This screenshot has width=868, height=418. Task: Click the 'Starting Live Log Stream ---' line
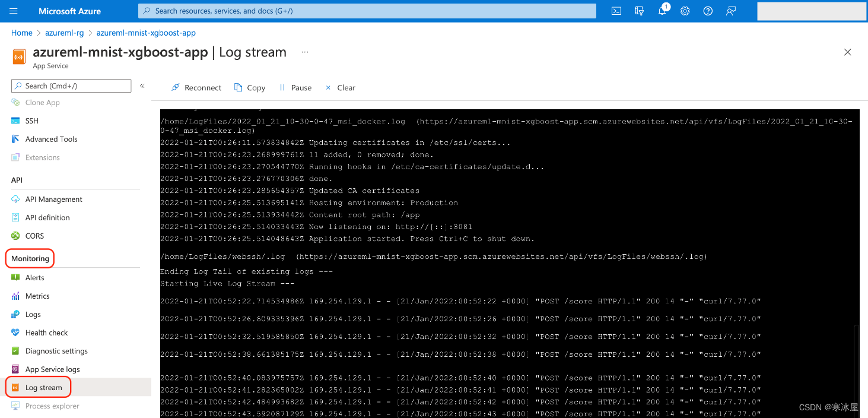(227, 283)
